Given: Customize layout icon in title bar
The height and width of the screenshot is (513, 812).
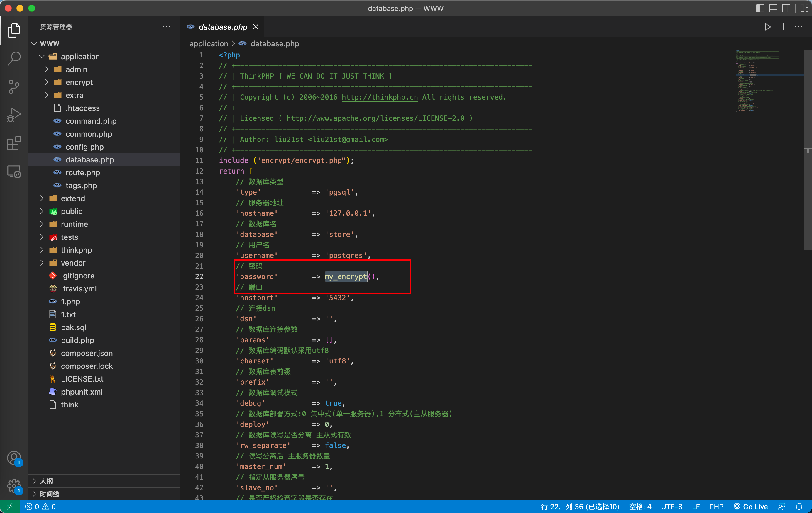Looking at the screenshot, I should point(805,9).
